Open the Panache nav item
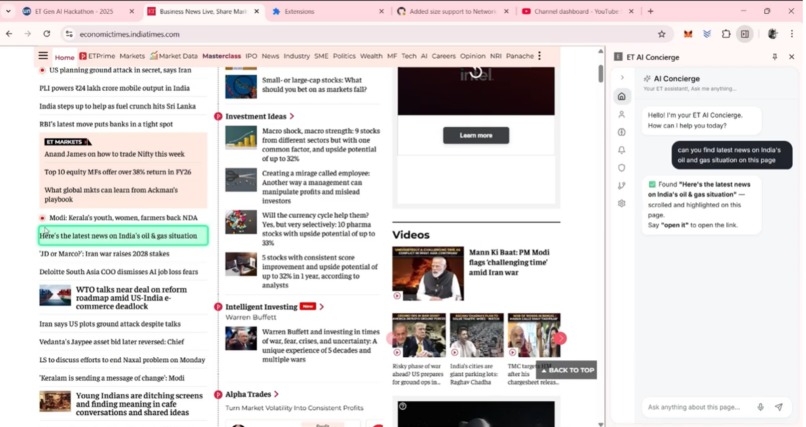Viewport: 806px width, 427px height. tap(520, 56)
